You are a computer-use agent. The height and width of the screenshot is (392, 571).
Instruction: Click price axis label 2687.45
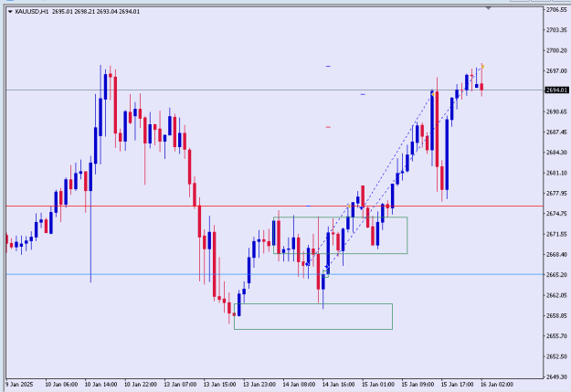click(557, 132)
